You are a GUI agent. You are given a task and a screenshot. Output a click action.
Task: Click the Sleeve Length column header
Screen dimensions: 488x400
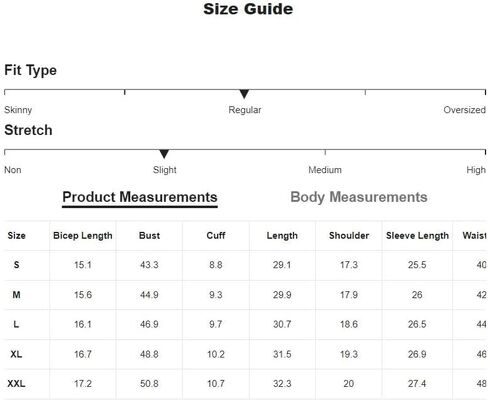(417, 235)
